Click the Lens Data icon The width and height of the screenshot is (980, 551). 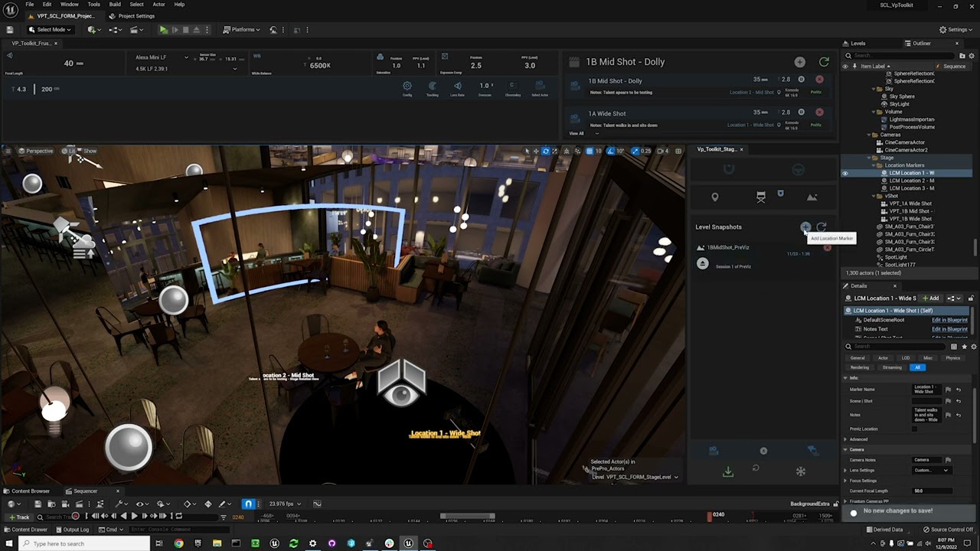458,86
